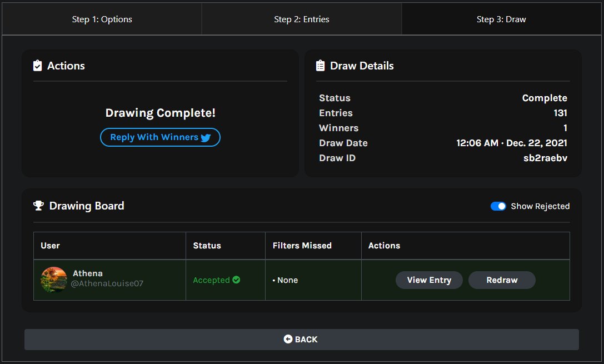
Task: Select the Step 3: Draw tab
Action: coord(501,19)
